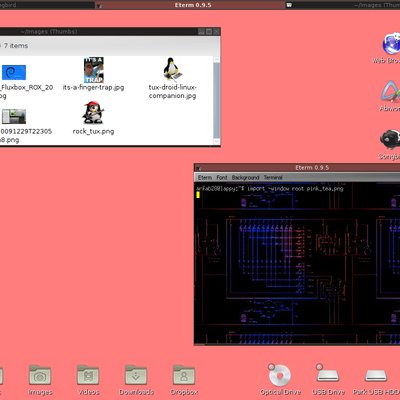
Task: Minimize the Images (Thumbs) window
Action: tap(201, 32)
